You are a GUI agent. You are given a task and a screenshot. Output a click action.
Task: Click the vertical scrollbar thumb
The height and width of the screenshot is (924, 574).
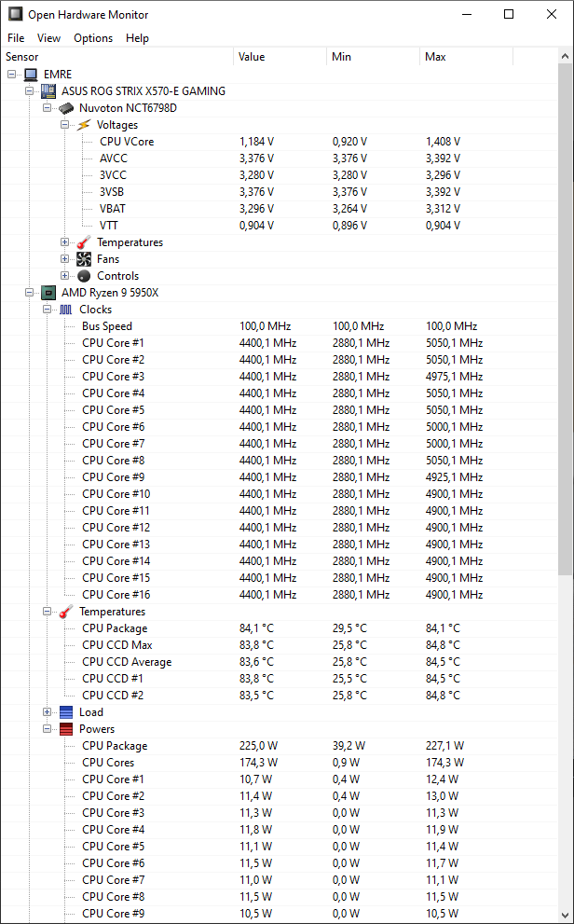(566, 320)
